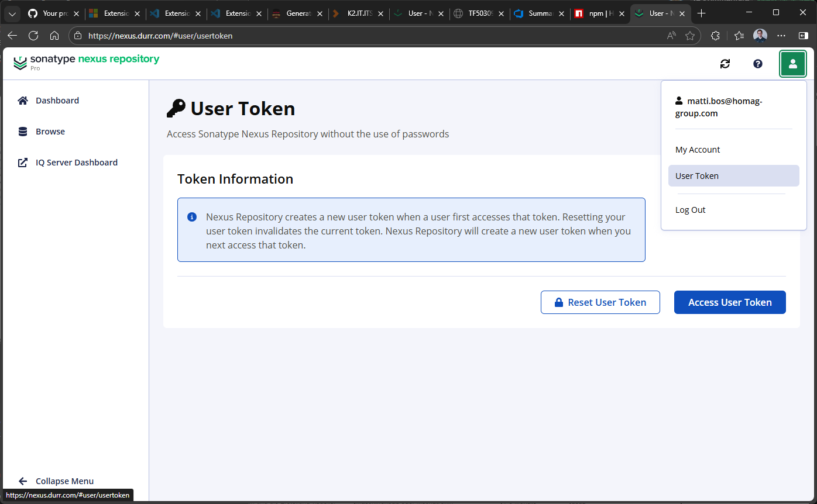Reload the page with browser refresh button
Screen dimensions: 817x504
(x=33, y=36)
